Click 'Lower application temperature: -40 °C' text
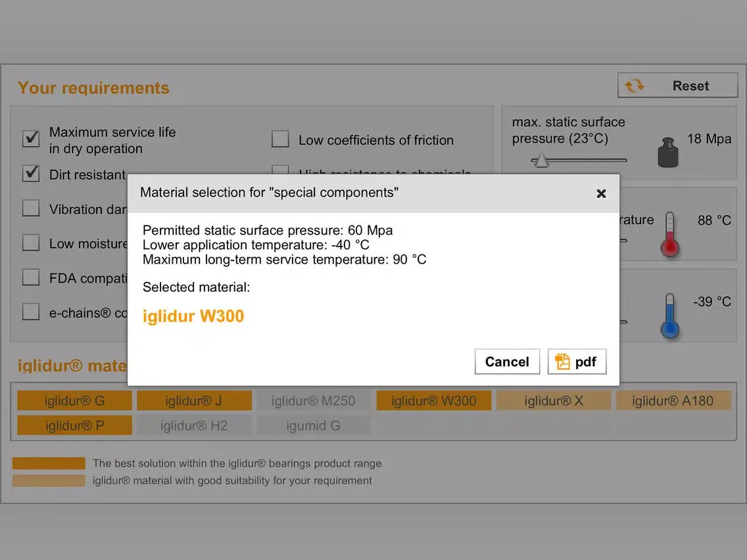Image resolution: width=747 pixels, height=560 pixels. tap(256, 245)
